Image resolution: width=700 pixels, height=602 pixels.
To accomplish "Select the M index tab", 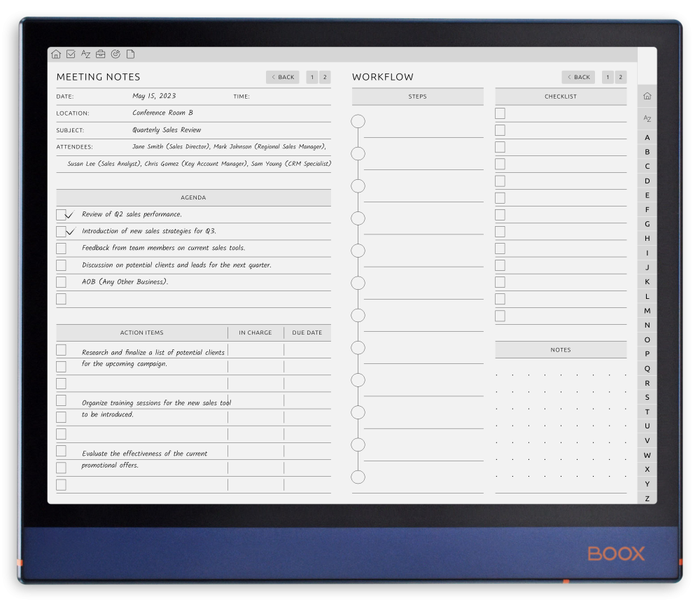I will [x=647, y=311].
